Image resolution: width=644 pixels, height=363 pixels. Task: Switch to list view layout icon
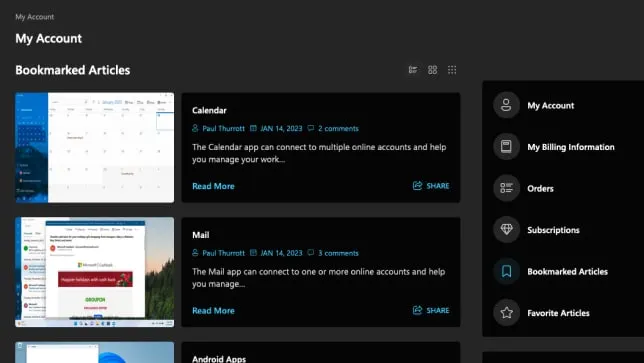(413, 70)
